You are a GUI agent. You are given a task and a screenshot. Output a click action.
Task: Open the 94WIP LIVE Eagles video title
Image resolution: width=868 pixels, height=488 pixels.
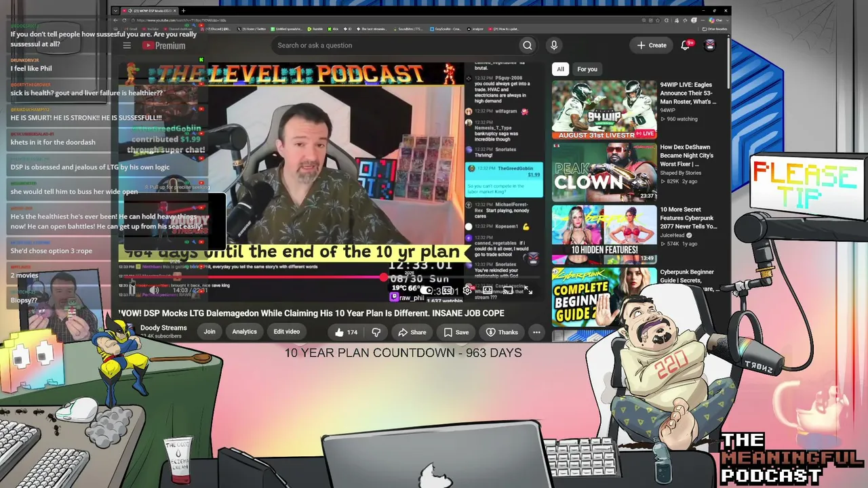688,94
